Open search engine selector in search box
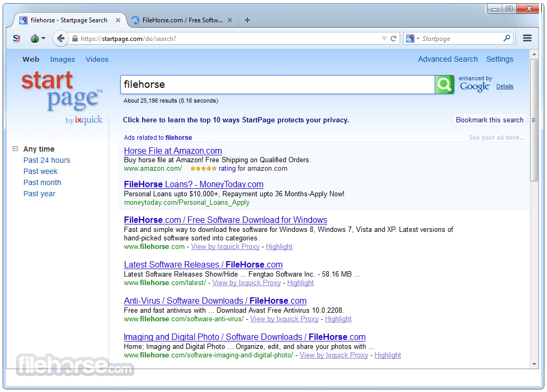Screen dimensions: 547x392 click(x=412, y=38)
